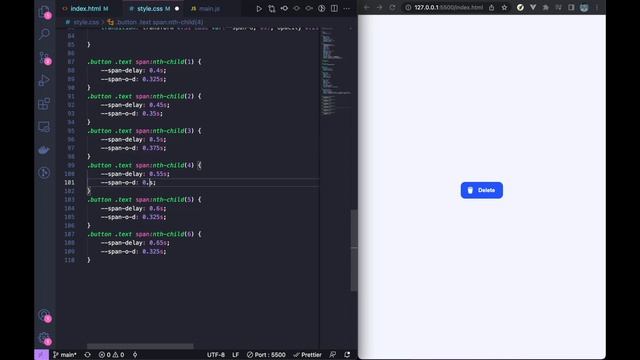
Task: Click the go to previous change icon
Action: pyautogui.click(x=284, y=9)
